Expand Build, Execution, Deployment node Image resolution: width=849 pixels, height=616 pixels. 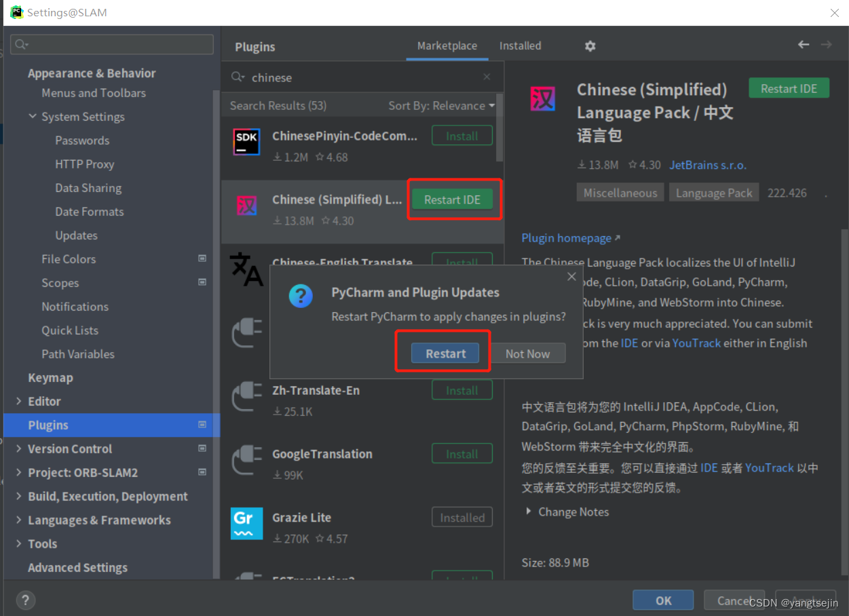pos(19,497)
